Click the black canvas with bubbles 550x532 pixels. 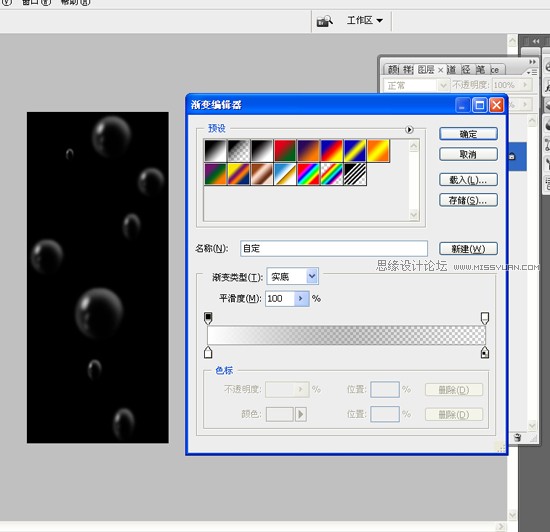coord(98,277)
